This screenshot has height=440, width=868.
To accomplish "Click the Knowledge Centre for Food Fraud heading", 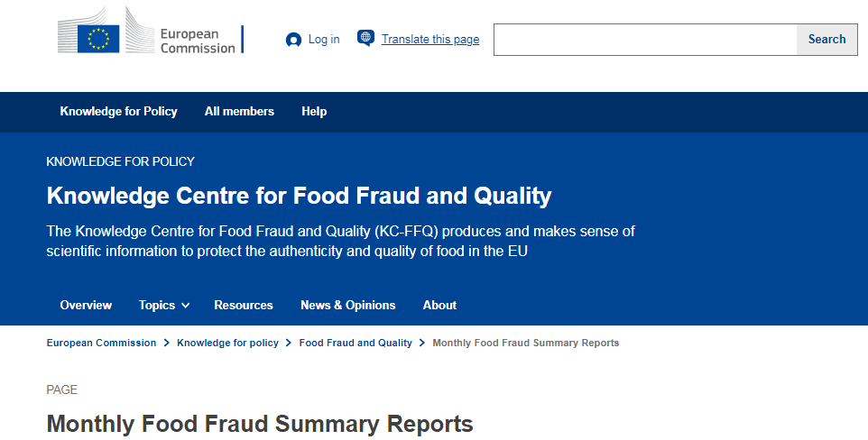I will (x=299, y=196).
